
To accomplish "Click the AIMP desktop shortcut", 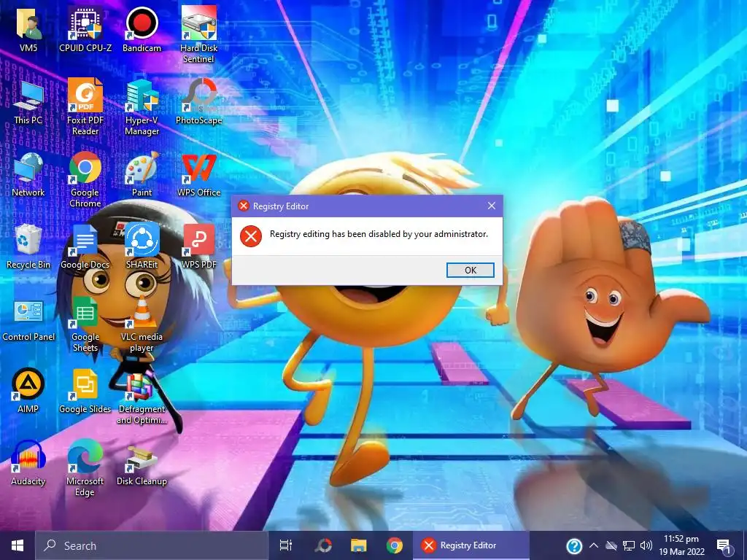I will [28, 391].
